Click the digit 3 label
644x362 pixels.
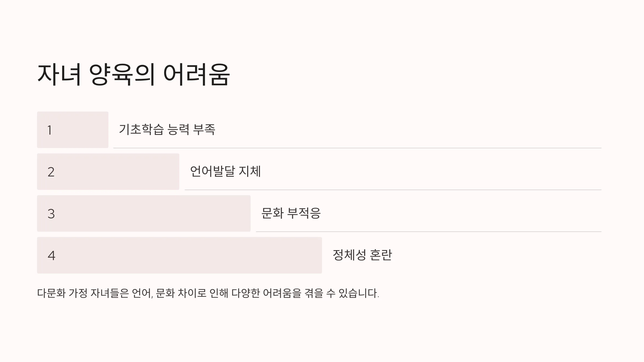(x=51, y=214)
